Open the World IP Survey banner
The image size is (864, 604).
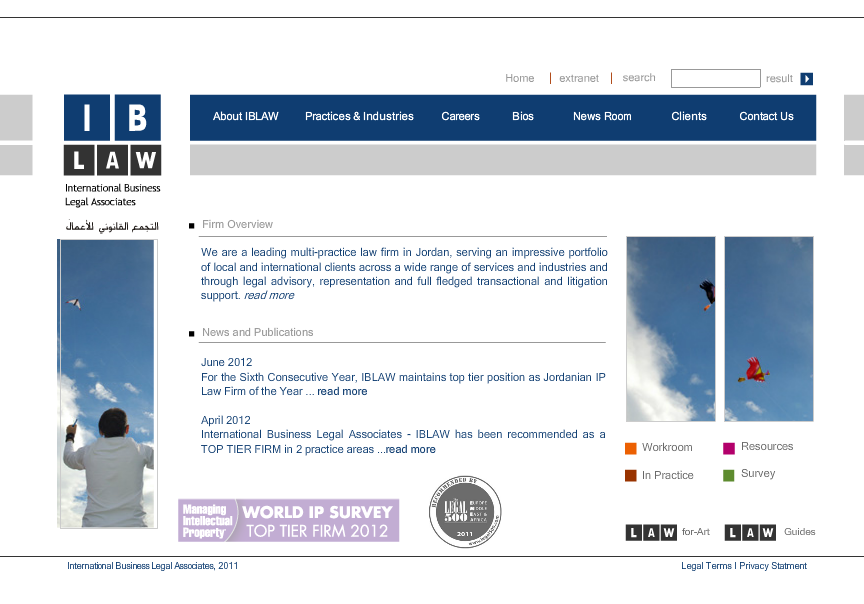289,520
